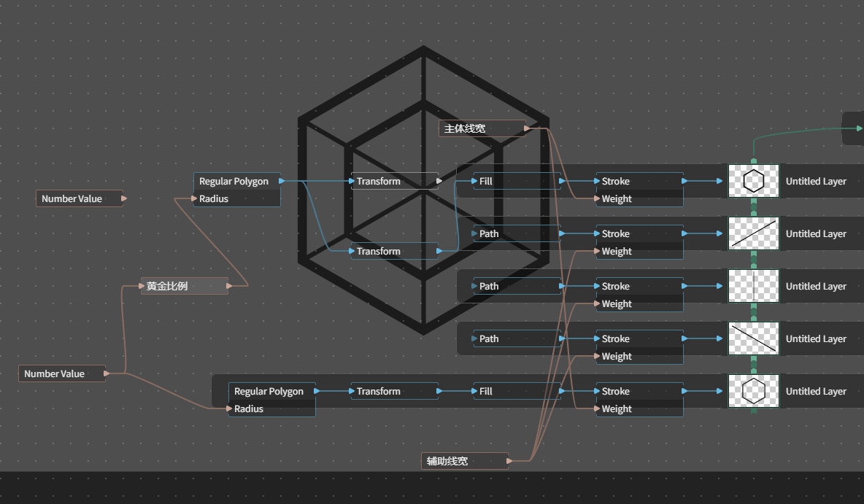Screen dimensions: 864x504
Task: Click the Fill node in the top row
Action: pyautogui.click(x=517, y=181)
